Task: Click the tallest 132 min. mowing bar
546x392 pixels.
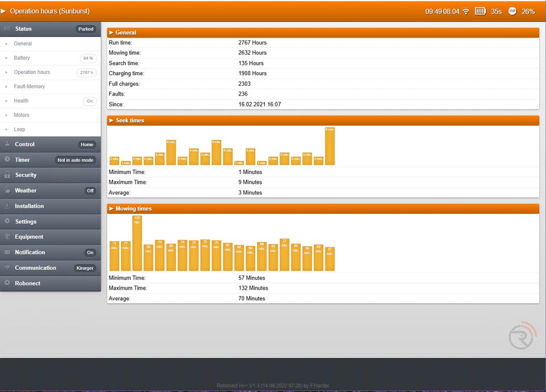Action: [x=137, y=244]
